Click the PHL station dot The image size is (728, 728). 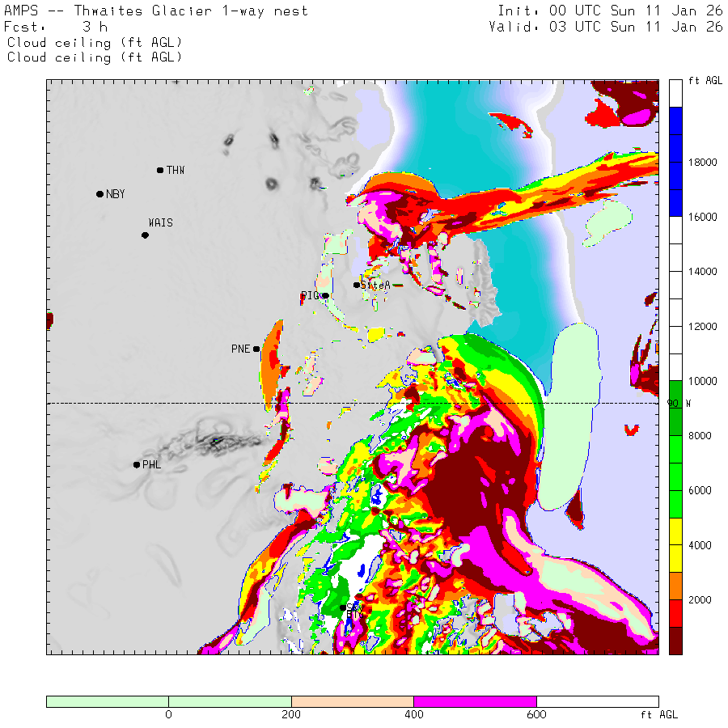click(x=137, y=464)
